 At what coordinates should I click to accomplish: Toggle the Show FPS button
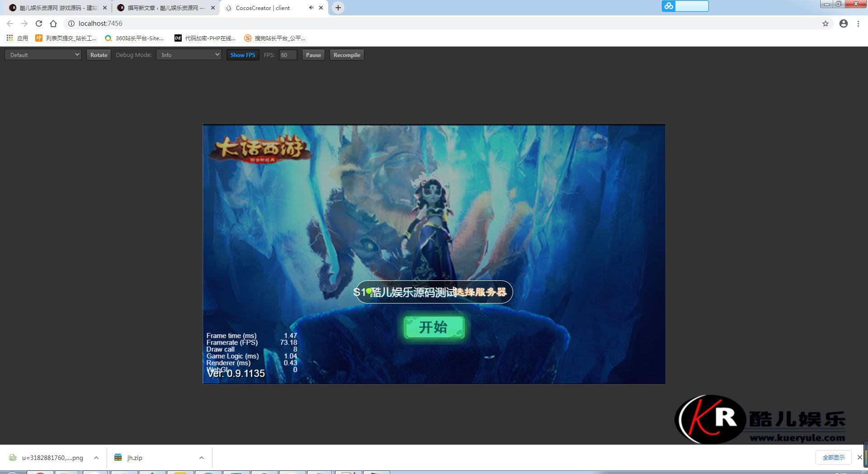243,55
